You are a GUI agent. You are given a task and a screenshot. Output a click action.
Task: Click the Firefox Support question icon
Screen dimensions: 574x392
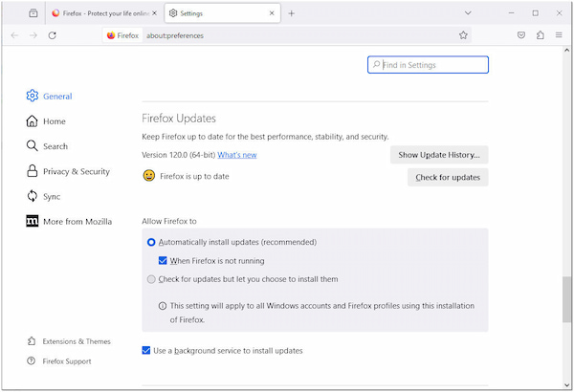tap(32, 360)
